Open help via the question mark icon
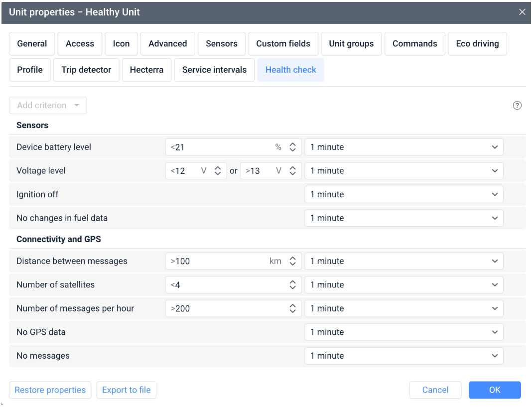This screenshot has width=532, height=407. pos(517,105)
